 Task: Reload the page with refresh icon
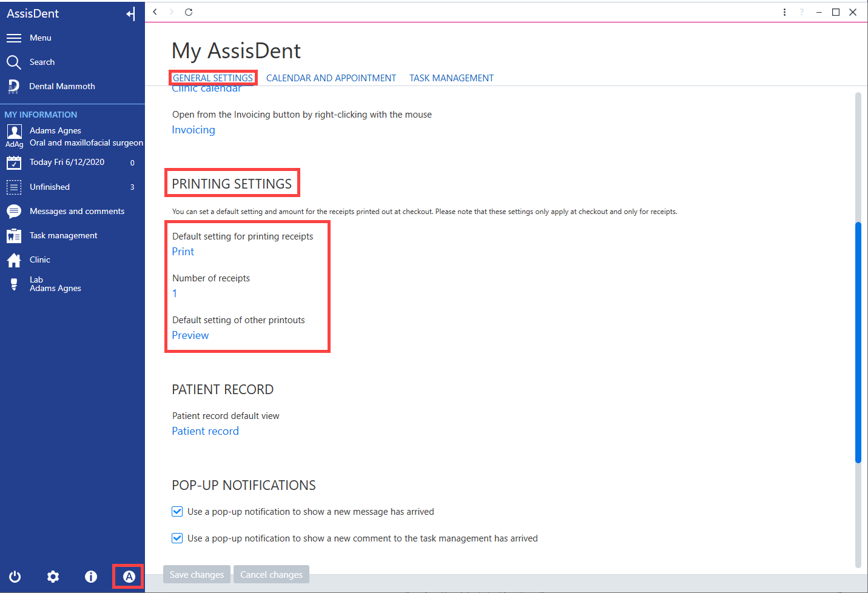[189, 12]
